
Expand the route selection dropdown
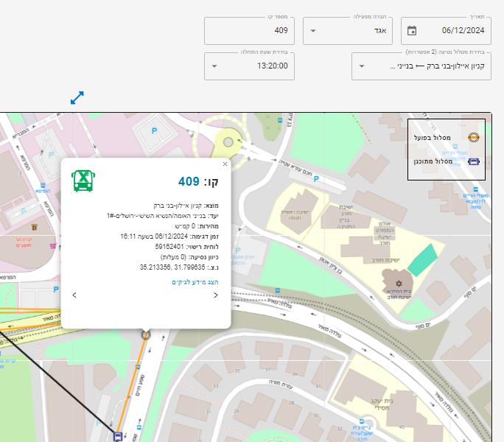click(x=421, y=66)
